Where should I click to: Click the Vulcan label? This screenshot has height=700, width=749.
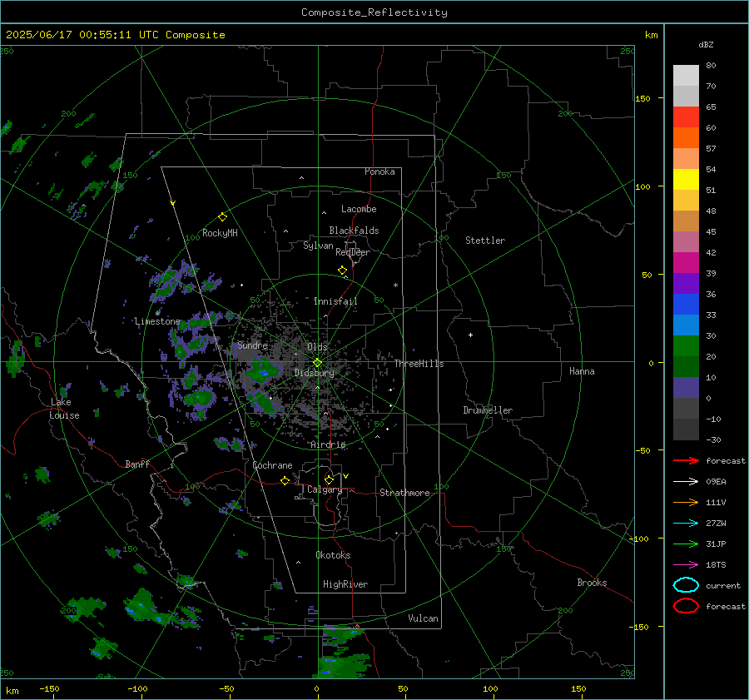pyautogui.click(x=423, y=618)
